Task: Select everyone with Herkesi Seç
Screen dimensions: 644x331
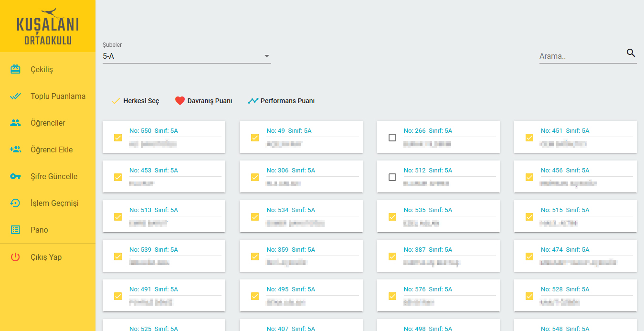Action: [x=135, y=101]
